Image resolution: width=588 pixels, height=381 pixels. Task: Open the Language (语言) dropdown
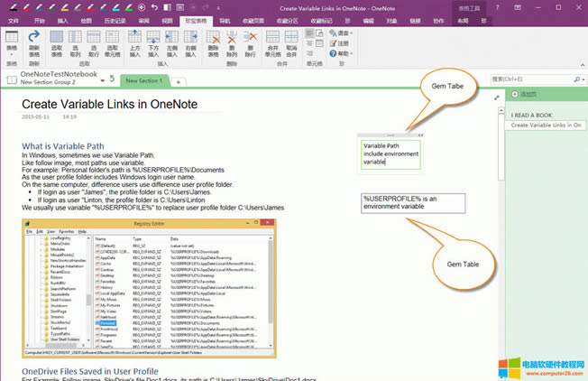[339, 32]
